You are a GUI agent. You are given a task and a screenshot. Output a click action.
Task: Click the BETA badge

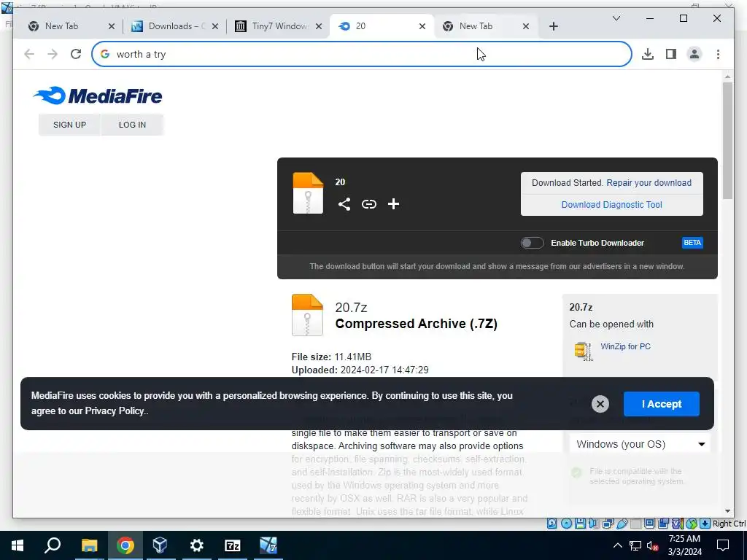click(692, 243)
